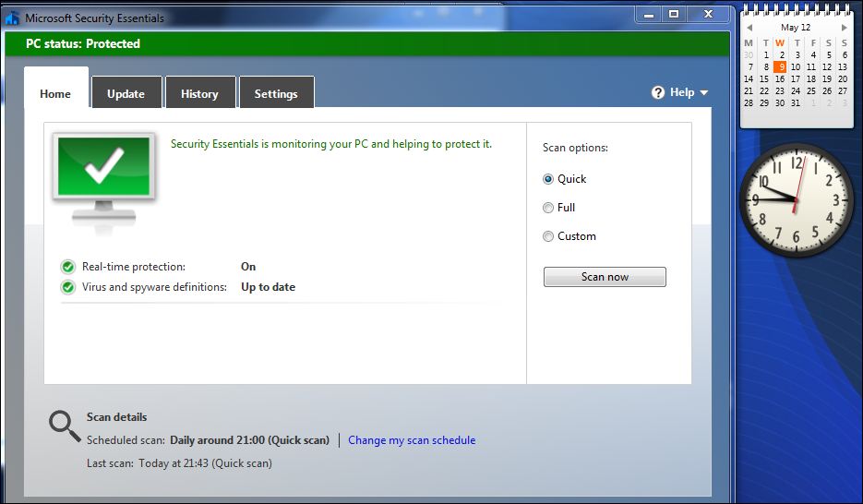This screenshot has width=863, height=504.
Task: Click 'Up to date' definitions status
Action: click(x=268, y=287)
